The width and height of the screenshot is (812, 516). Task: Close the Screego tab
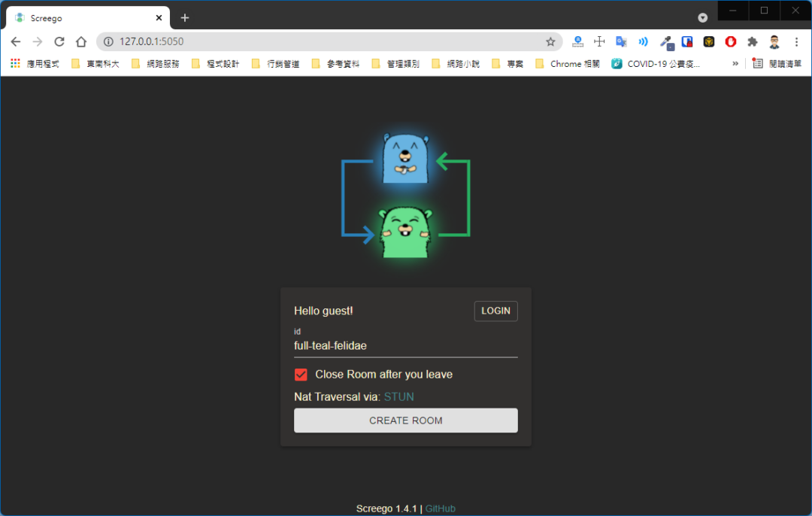[x=159, y=17]
